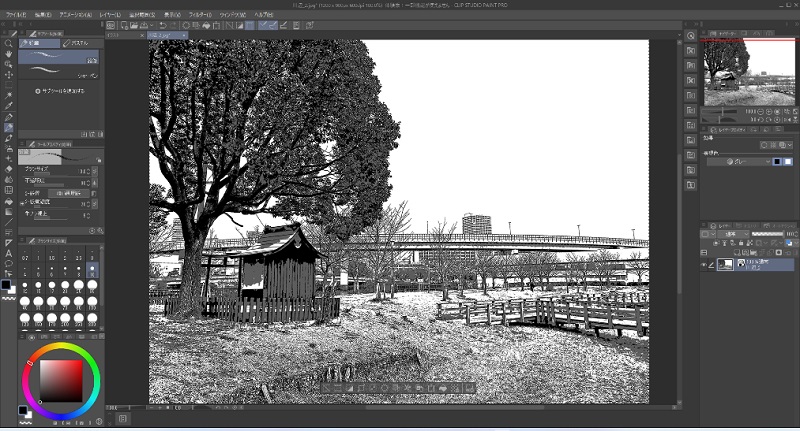Click the Navigator preview thumbnail
800x431 pixels.
(749, 73)
